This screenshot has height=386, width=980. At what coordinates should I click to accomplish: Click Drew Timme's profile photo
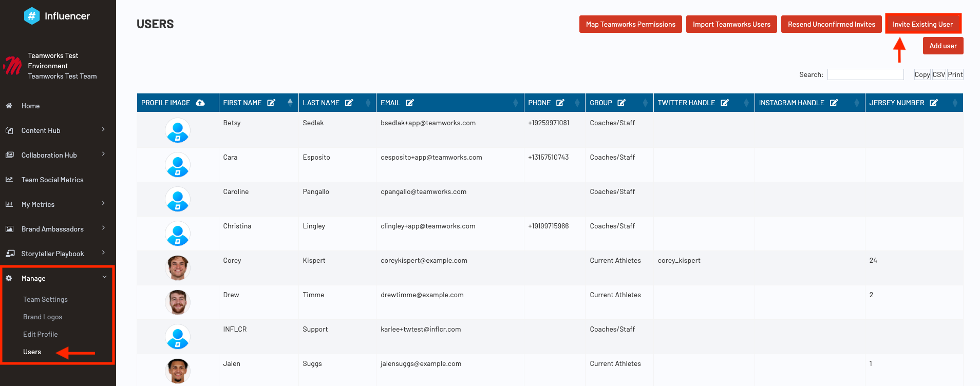click(178, 302)
